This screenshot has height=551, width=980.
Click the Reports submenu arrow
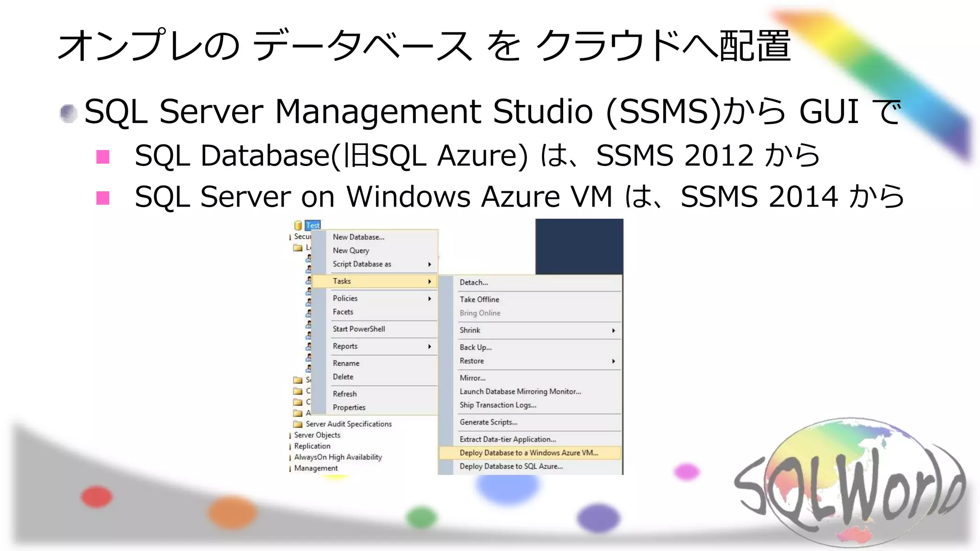point(430,347)
